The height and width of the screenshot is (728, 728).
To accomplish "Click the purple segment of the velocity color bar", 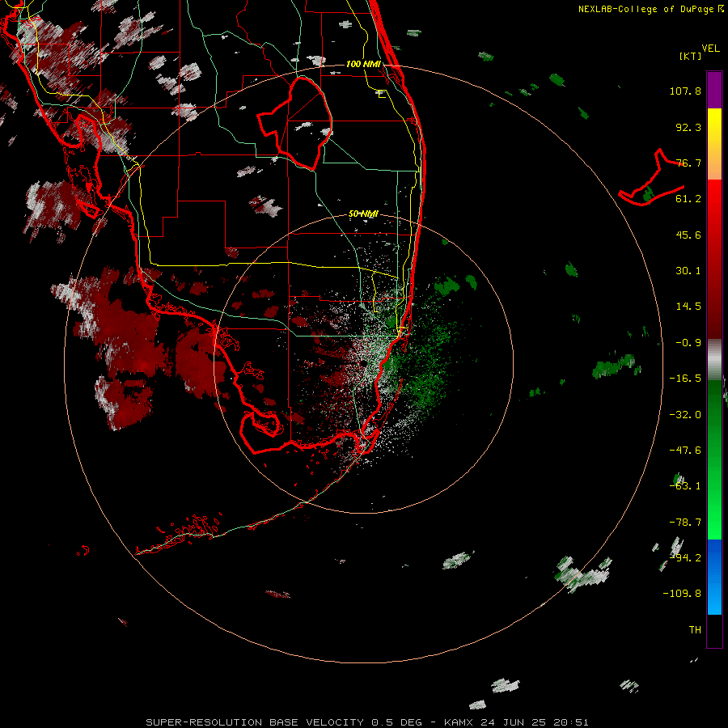I will pos(714,91).
